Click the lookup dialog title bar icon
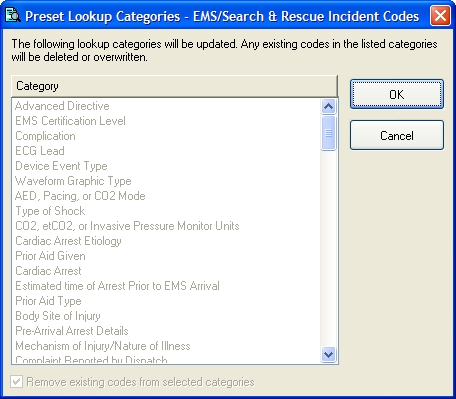The width and height of the screenshot is (456, 399). (13, 16)
